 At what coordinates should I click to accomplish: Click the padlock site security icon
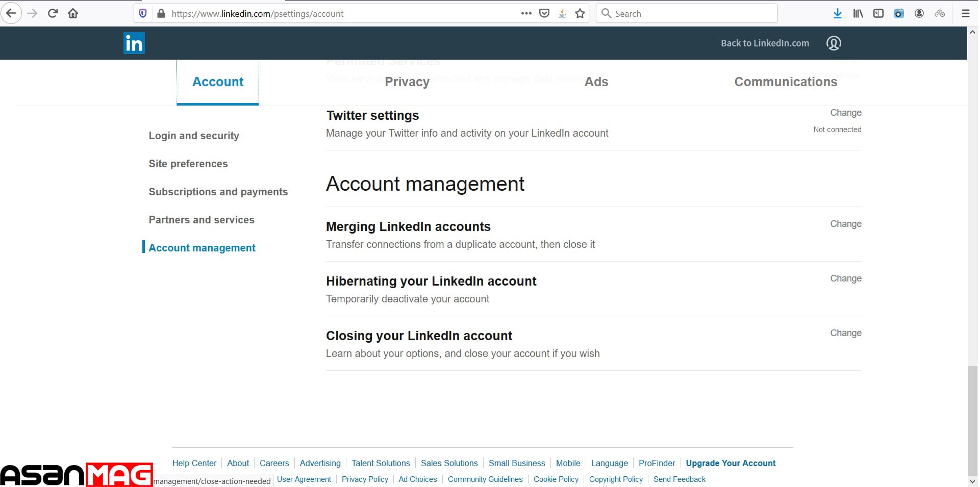click(161, 14)
